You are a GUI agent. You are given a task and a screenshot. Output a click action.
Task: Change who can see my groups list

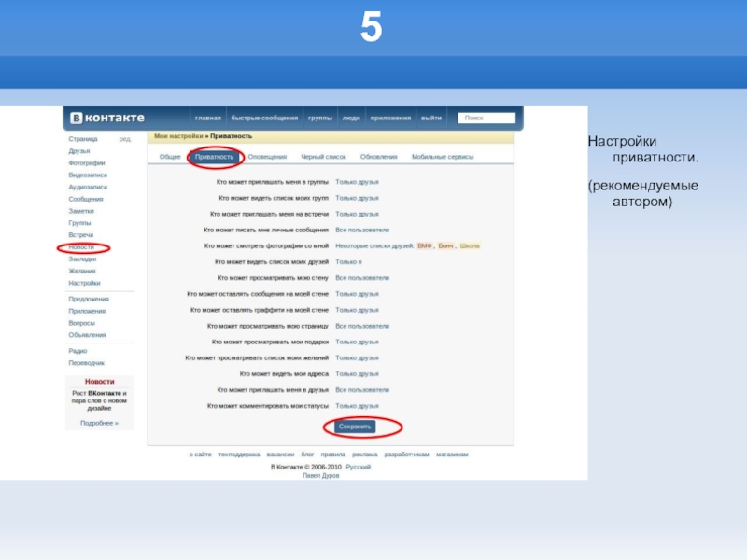357,198
